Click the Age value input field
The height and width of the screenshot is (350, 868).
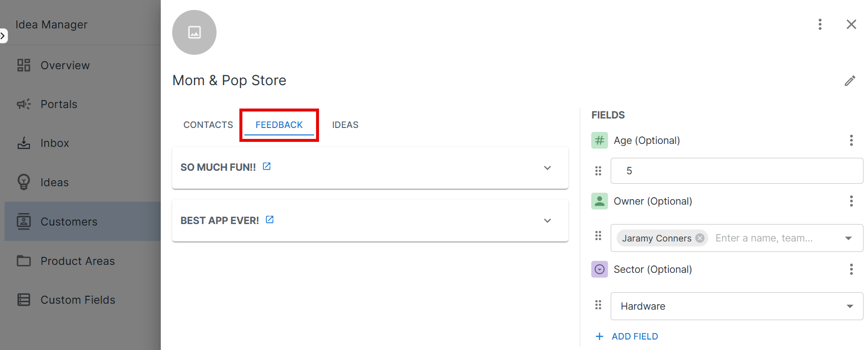tap(737, 171)
